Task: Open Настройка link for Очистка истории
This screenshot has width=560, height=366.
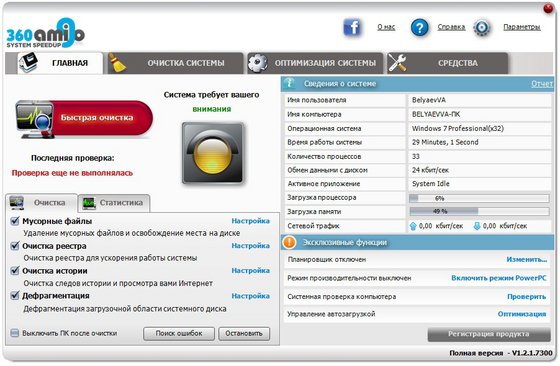Action: pyautogui.click(x=250, y=271)
